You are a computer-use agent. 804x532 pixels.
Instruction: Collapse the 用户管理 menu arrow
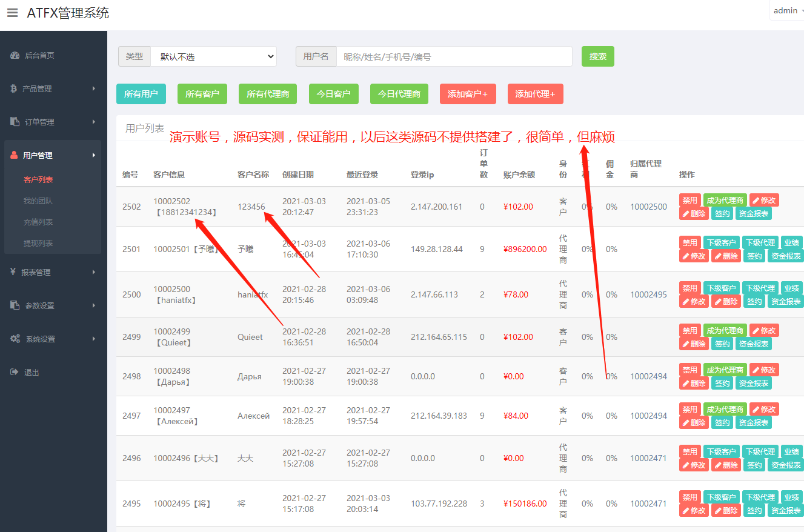(x=94, y=155)
